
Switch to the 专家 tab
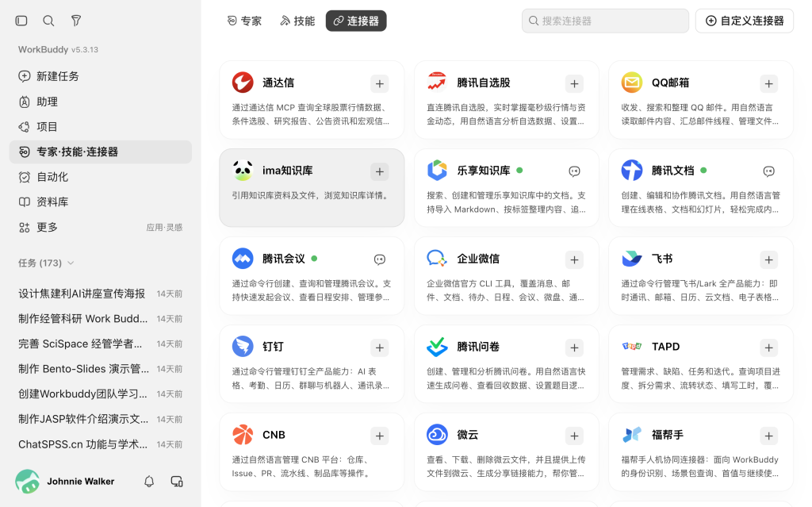244,21
